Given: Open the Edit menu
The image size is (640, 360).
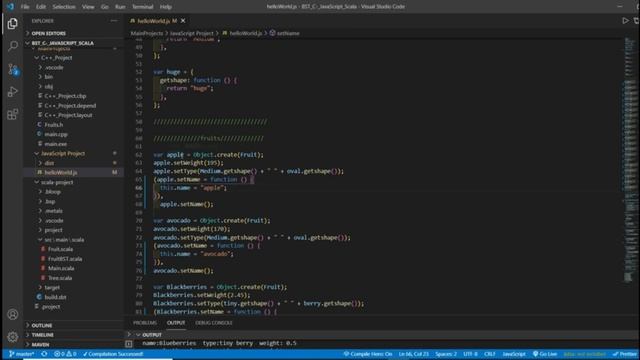Looking at the screenshot, I should click(x=41, y=7).
